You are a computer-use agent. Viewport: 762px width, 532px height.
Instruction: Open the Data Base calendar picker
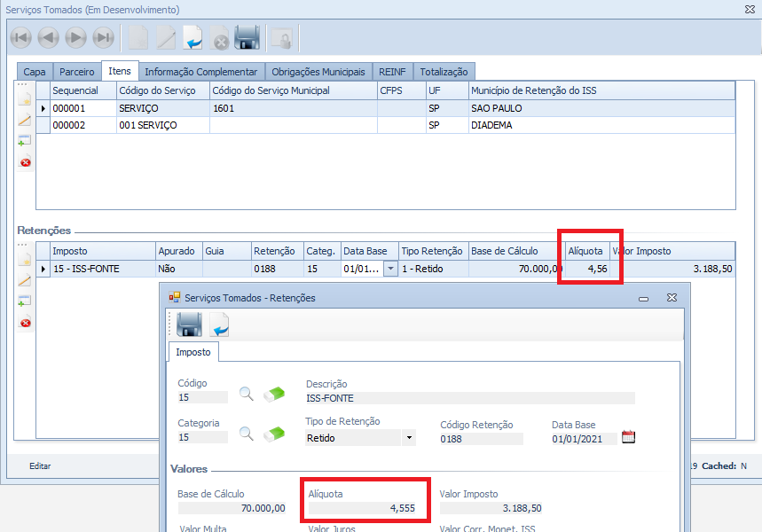point(628,437)
